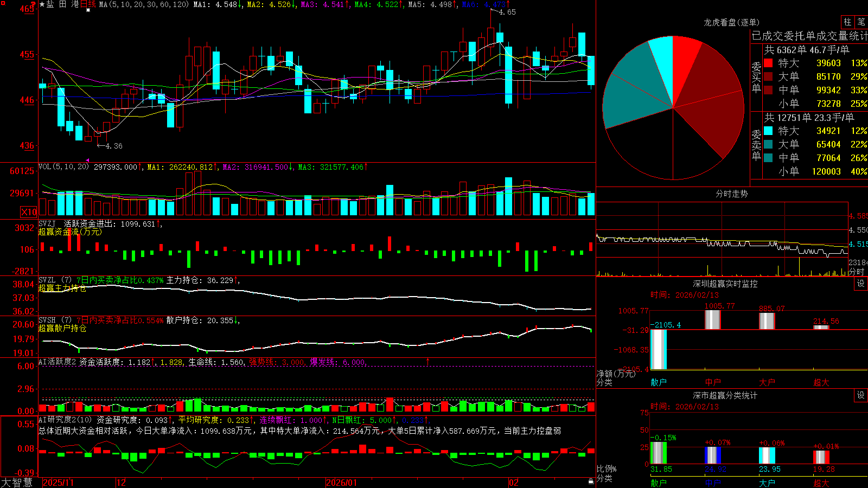Click the MA(5,10,20,30,60,120) indicator parameters

[x=144, y=4]
